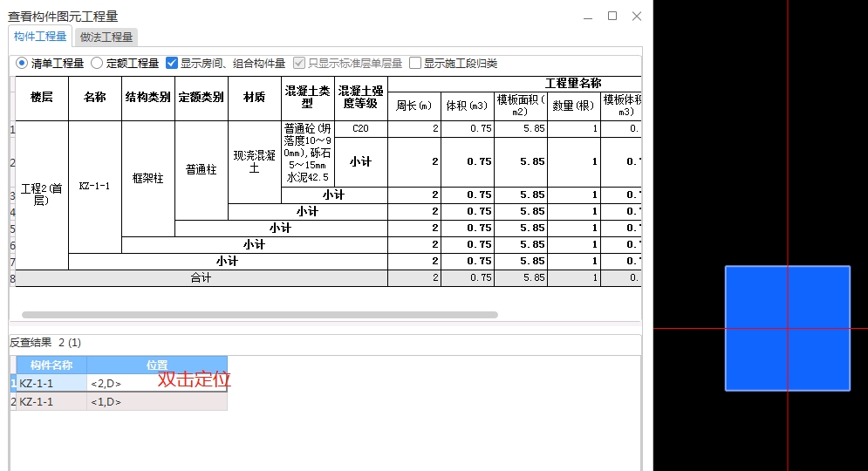Toggle 只显示标准层单层量 checkbox
The height and width of the screenshot is (471, 868).
(299, 63)
